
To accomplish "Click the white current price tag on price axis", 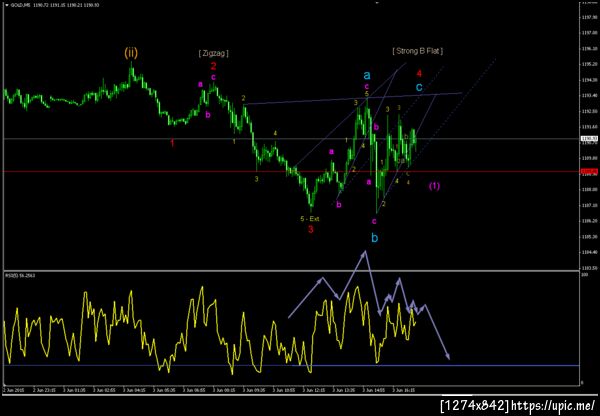I will (x=587, y=139).
